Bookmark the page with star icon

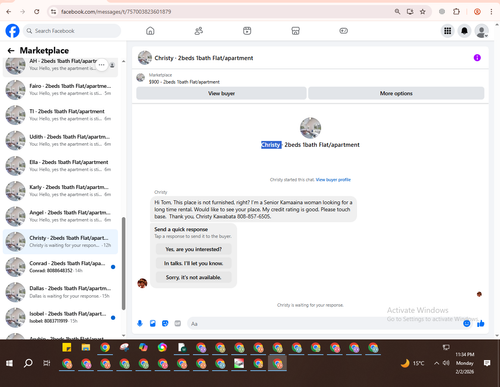click(x=423, y=12)
